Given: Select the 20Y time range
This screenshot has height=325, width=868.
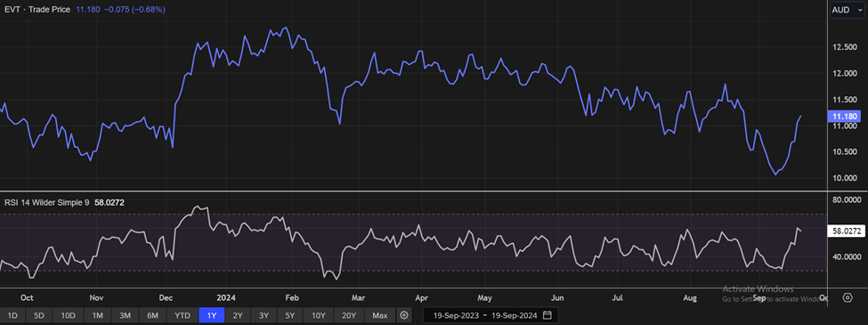Looking at the screenshot, I should click(349, 315).
